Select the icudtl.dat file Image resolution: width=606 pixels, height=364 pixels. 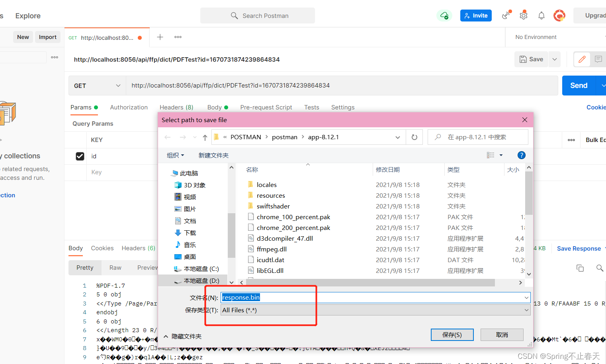[270, 260]
